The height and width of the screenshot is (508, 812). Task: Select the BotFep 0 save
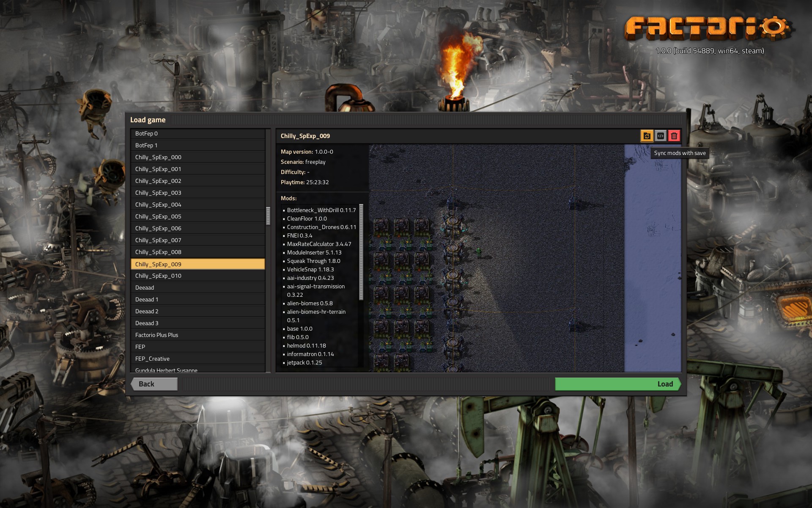[198, 133]
